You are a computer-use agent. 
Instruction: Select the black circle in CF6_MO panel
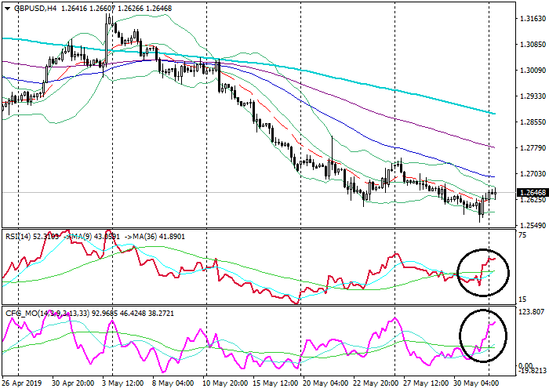(482, 335)
